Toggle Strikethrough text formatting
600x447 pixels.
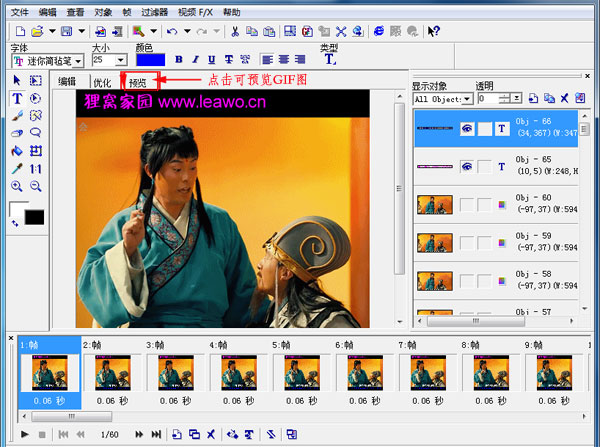228,59
